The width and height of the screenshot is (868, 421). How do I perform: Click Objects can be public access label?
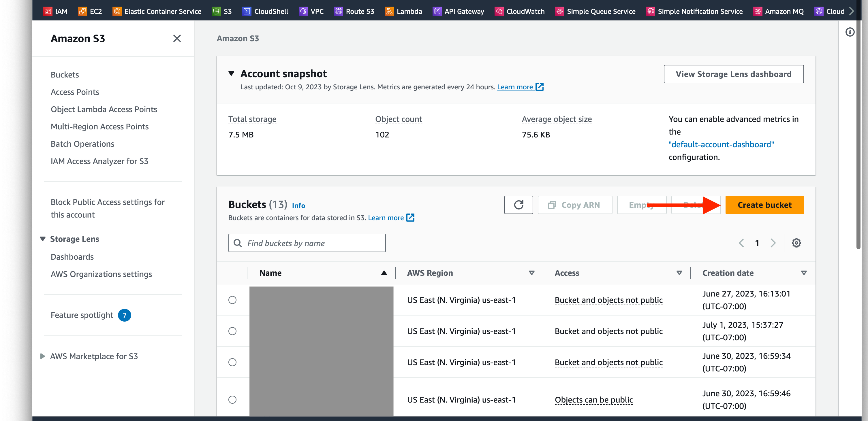click(594, 399)
